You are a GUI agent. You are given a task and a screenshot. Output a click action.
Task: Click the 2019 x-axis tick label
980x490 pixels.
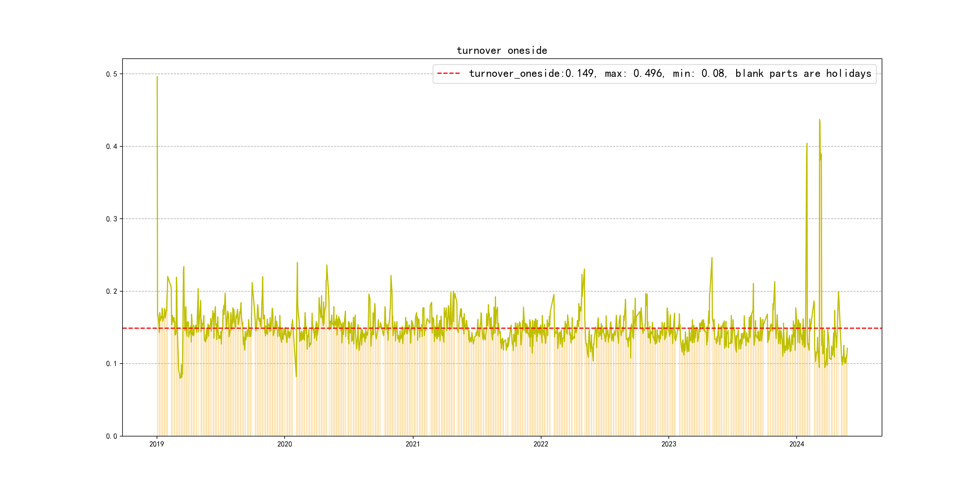pyautogui.click(x=157, y=444)
